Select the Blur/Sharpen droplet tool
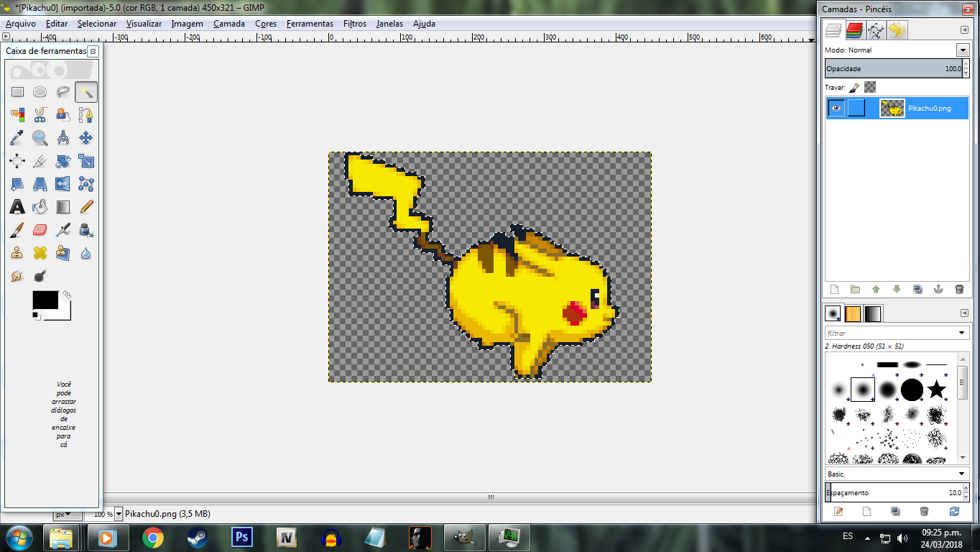This screenshot has height=552, width=980. coord(86,253)
